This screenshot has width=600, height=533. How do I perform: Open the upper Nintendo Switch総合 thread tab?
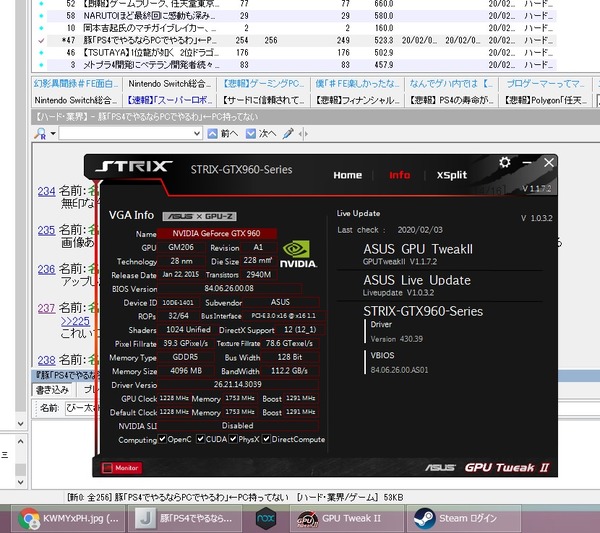click(169, 84)
